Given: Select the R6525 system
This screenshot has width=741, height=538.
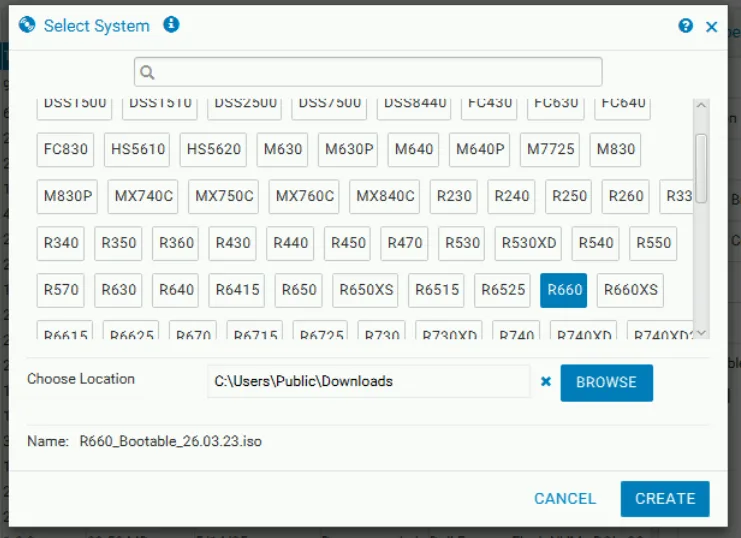Looking at the screenshot, I should (x=502, y=290).
